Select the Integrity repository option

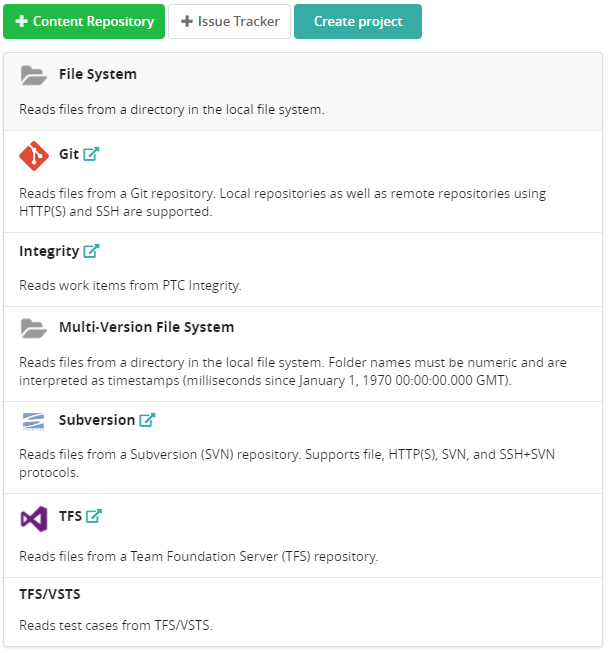tap(49, 251)
